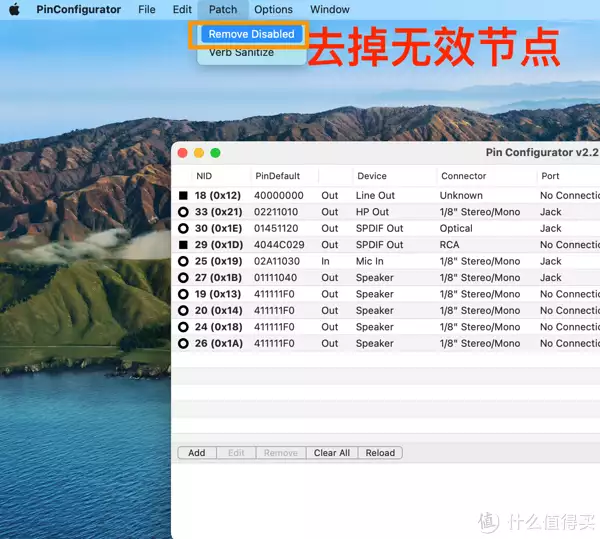Select row NID 30 (0x1E)

pos(386,228)
